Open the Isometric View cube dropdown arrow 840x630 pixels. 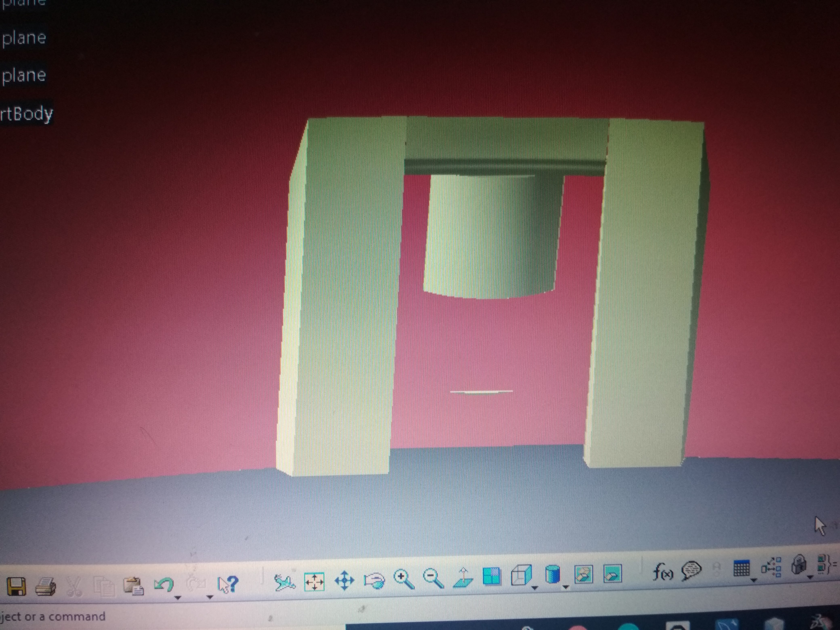[535, 588]
